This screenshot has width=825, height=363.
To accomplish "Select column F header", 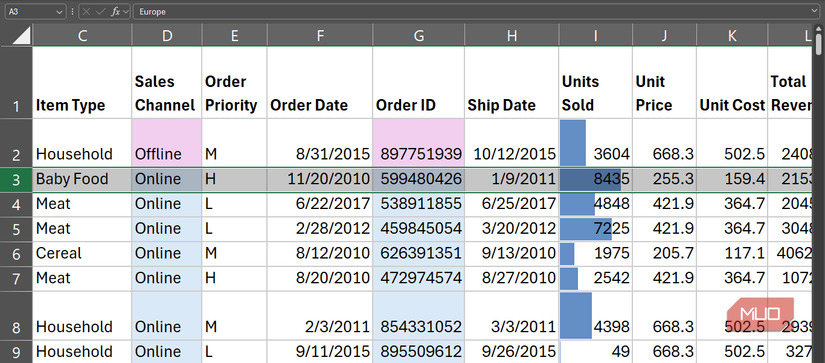I will click(320, 35).
